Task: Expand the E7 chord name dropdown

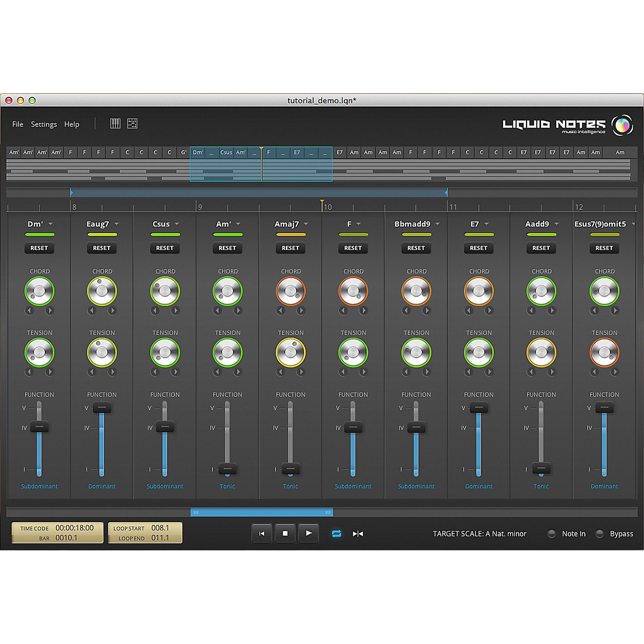Action: coord(486,224)
